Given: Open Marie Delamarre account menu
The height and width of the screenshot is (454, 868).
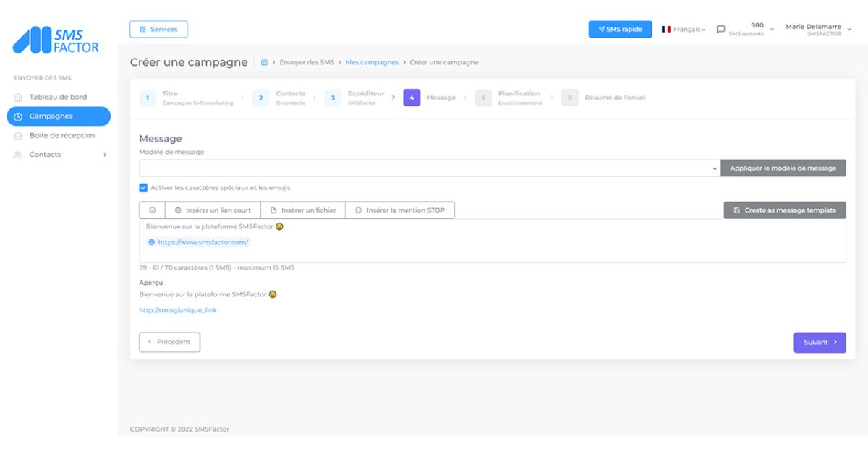Looking at the screenshot, I should (818, 30).
